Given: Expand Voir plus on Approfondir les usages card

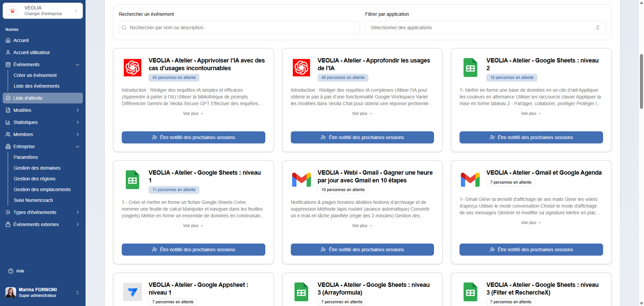Looking at the screenshot, I should coord(362,114).
